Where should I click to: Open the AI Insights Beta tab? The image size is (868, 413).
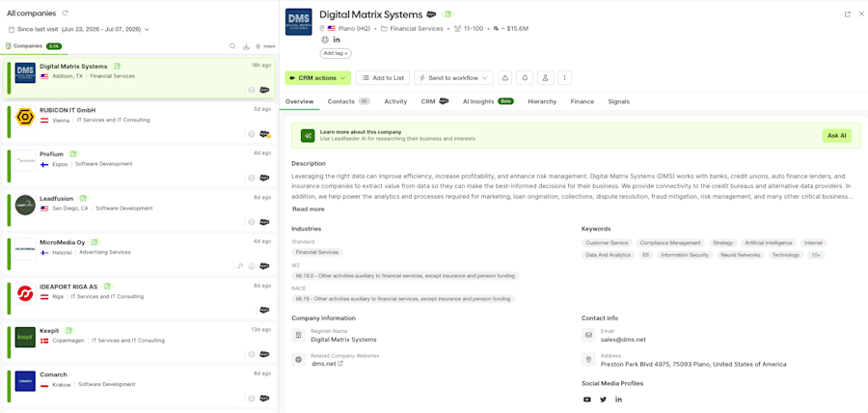488,101
